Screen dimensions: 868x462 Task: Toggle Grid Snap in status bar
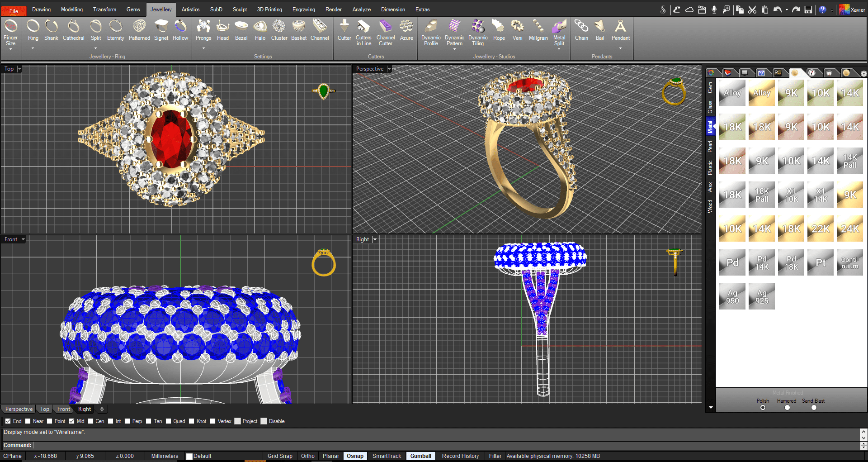coord(280,456)
